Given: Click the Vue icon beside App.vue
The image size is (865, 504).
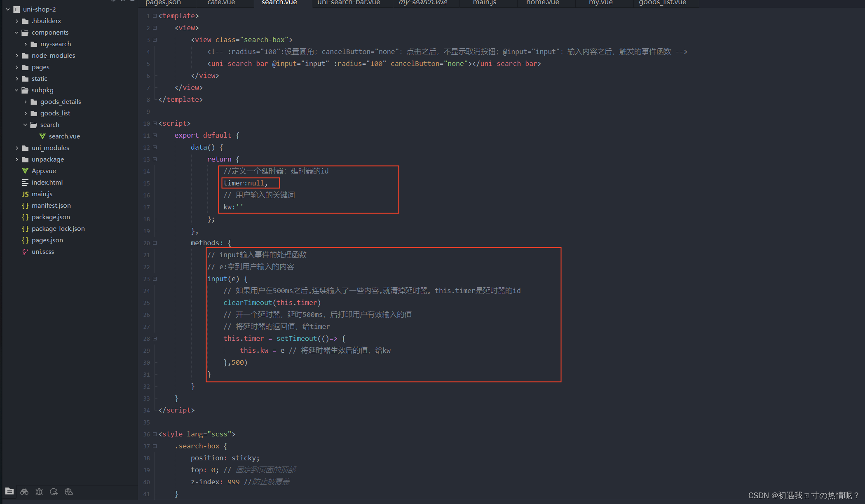Looking at the screenshot, I should coord(25,171).
